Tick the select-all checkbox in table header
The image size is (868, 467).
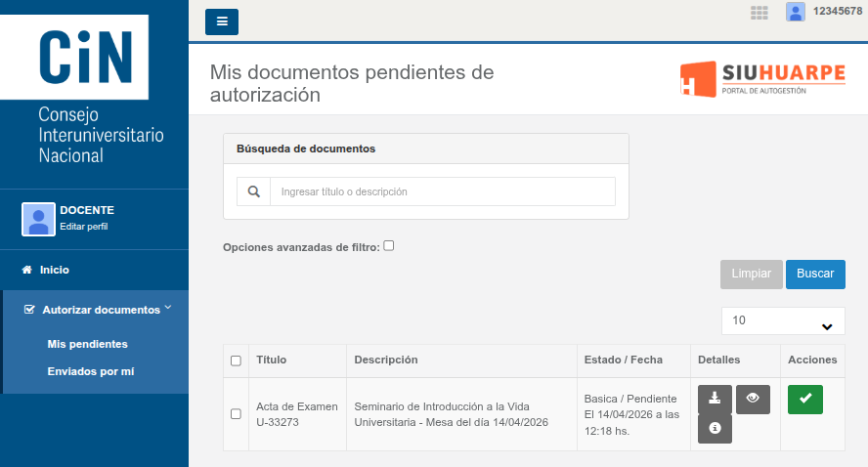click(x=236, y=361)
